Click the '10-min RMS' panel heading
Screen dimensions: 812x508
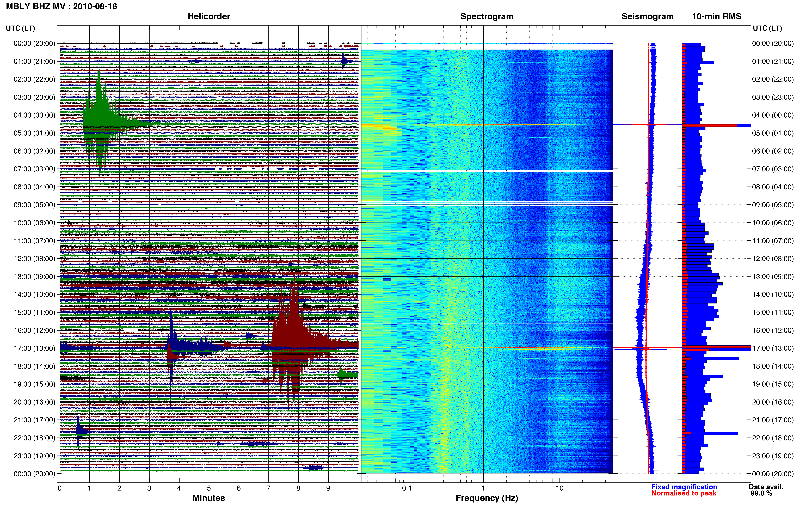tap(717, 16)
